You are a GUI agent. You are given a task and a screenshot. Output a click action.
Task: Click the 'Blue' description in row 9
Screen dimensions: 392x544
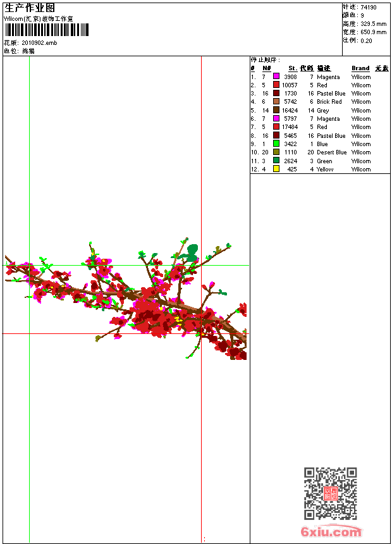322,144
